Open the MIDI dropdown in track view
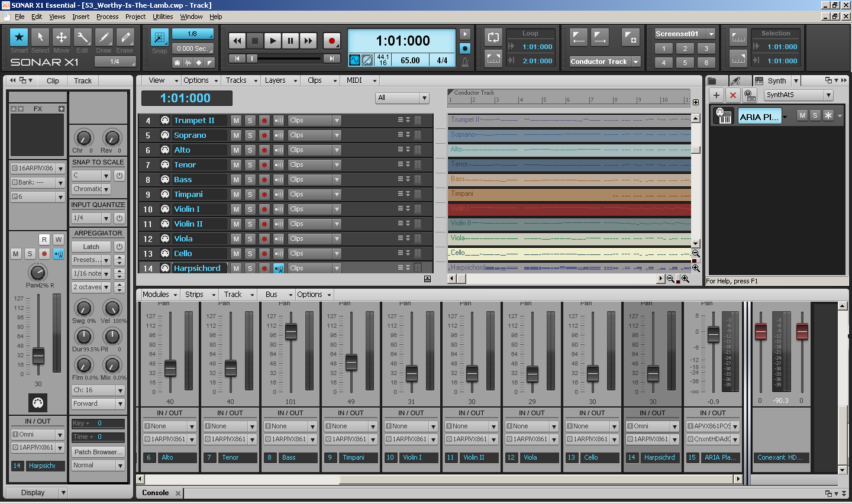The width and height of the screenshot is (852, 504). pos(362,80)
